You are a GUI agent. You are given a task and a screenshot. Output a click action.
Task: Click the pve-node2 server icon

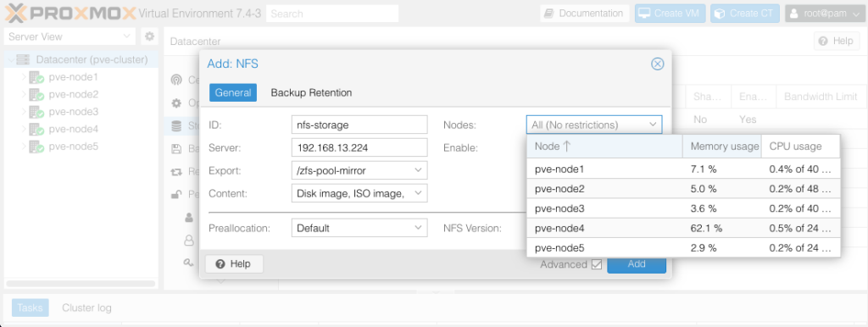36,95
